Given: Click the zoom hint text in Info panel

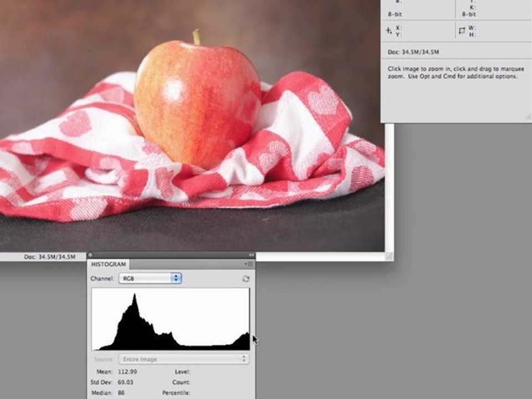Looking at the screenshot, I should pyautogui.click(x=456, y=72).
